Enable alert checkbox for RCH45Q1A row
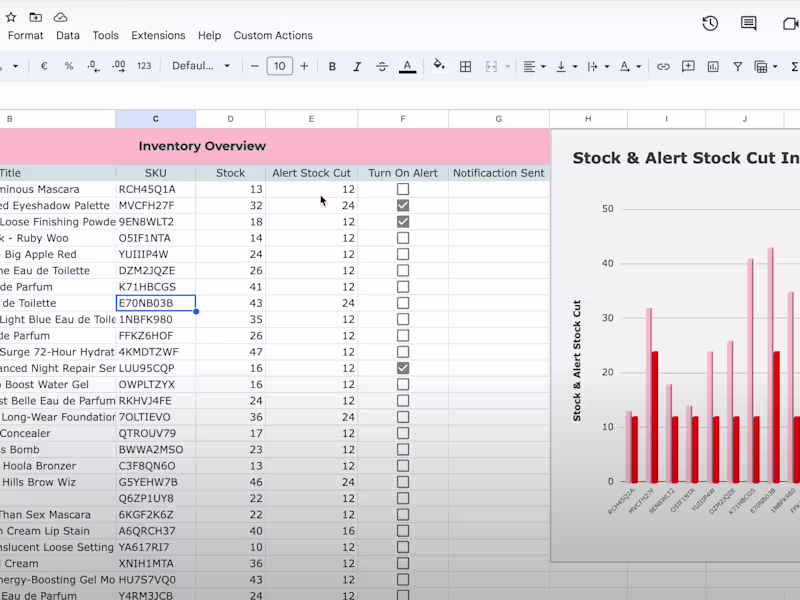Image resolution: width=800 pixels, height=600 pixels. tap(403, 189)
